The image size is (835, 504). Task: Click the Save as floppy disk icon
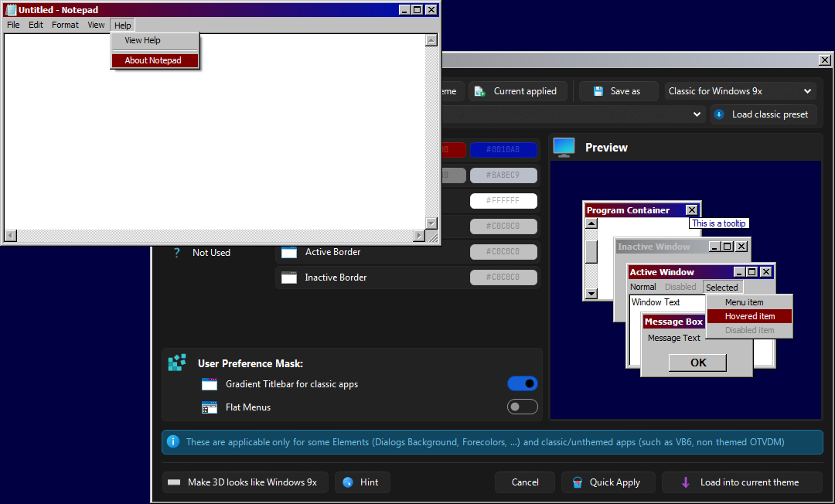(x=598, y=91)
